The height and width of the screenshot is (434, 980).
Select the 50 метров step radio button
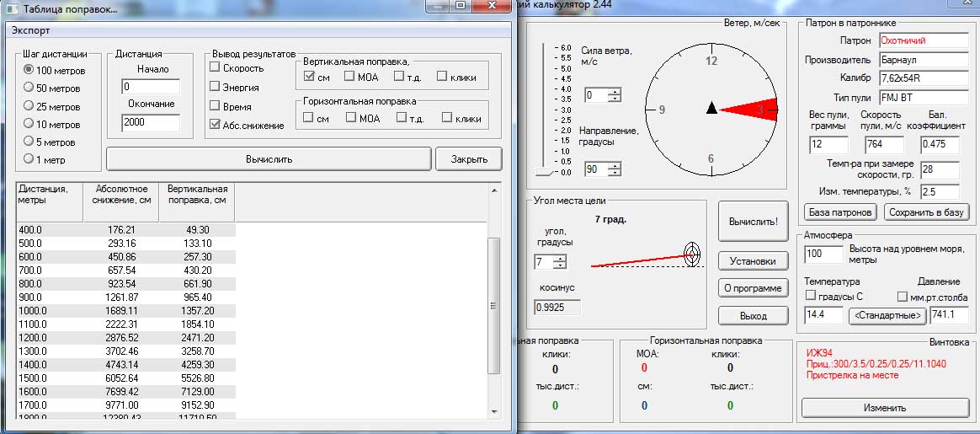pyautogui.click(x=29, y=88)
